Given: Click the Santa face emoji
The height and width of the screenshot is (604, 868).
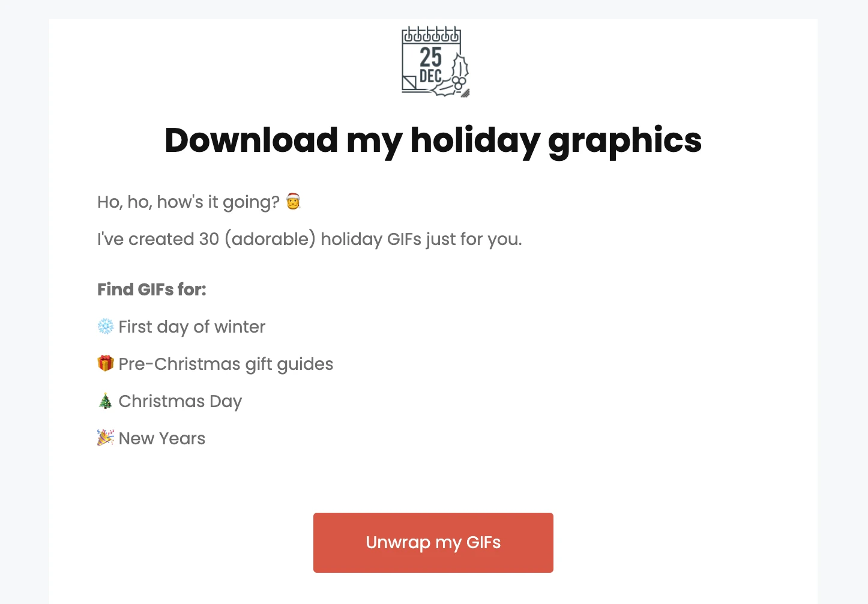Looking at the screenshot, I should [x=293, y=202].
